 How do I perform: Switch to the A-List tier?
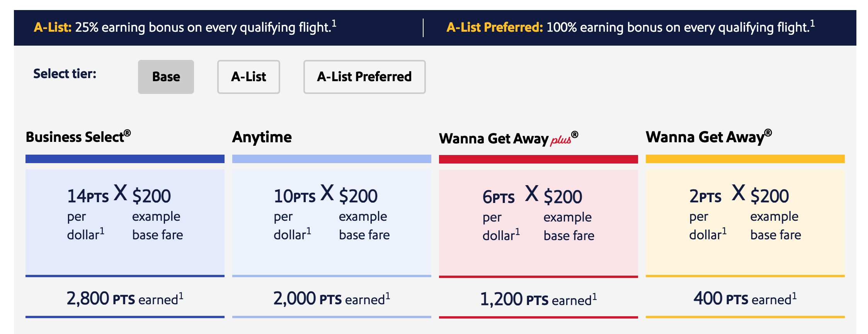click(x=248, y=77)
